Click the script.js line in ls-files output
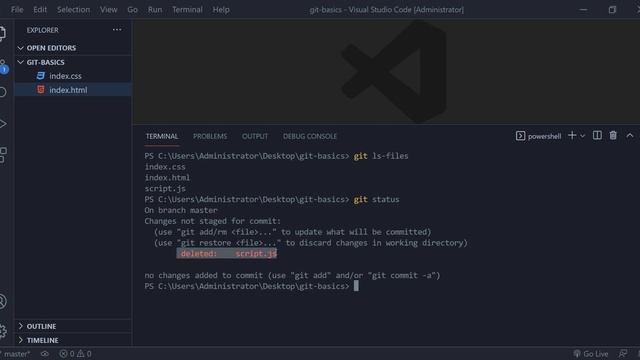 pos(165,189)
